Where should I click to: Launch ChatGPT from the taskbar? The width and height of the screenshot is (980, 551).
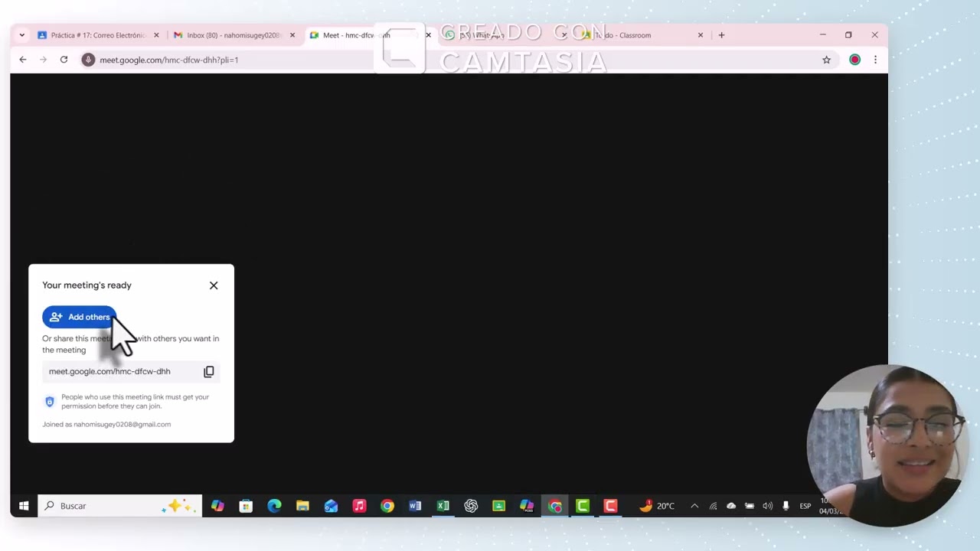pyautogui.click(x=471, y=506)
